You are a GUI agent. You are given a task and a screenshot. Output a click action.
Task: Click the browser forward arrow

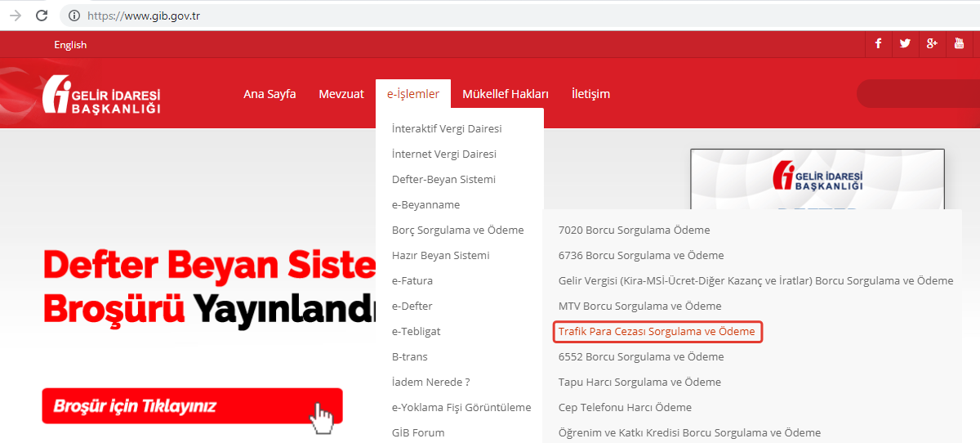(15, 16)
